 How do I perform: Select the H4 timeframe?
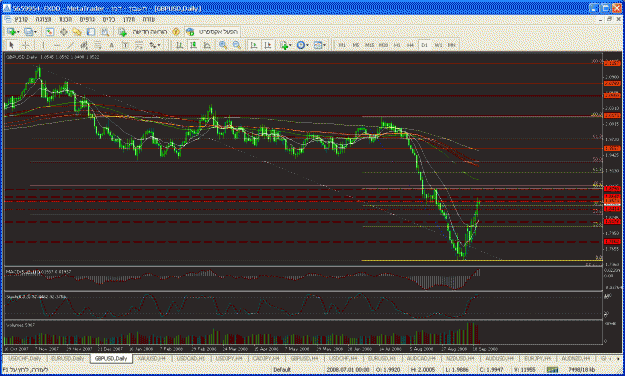[x=411, y=45]
